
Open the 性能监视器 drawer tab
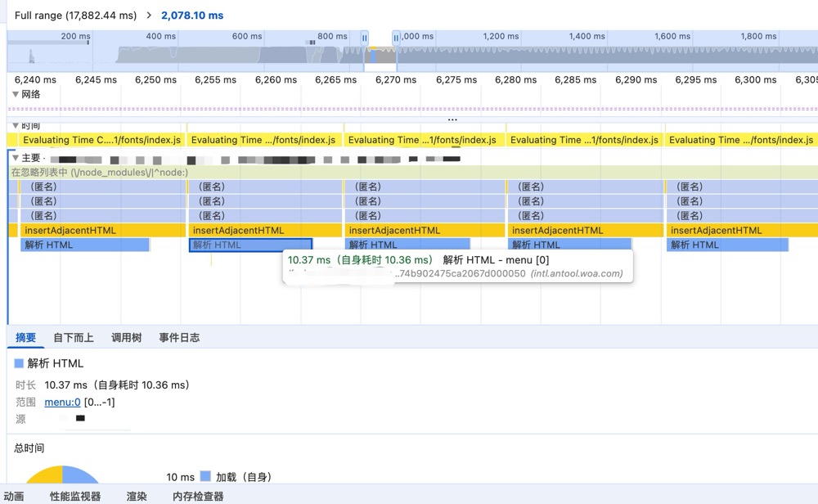75,496
